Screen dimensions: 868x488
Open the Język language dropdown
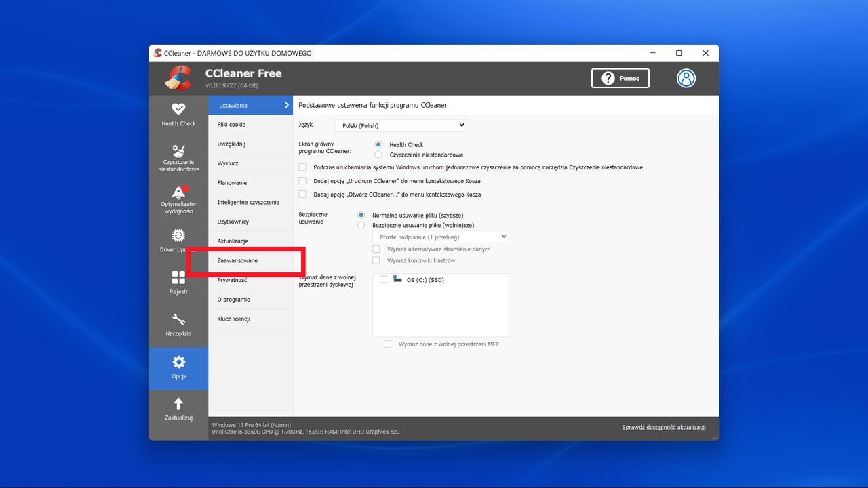[x=400, y=125]
